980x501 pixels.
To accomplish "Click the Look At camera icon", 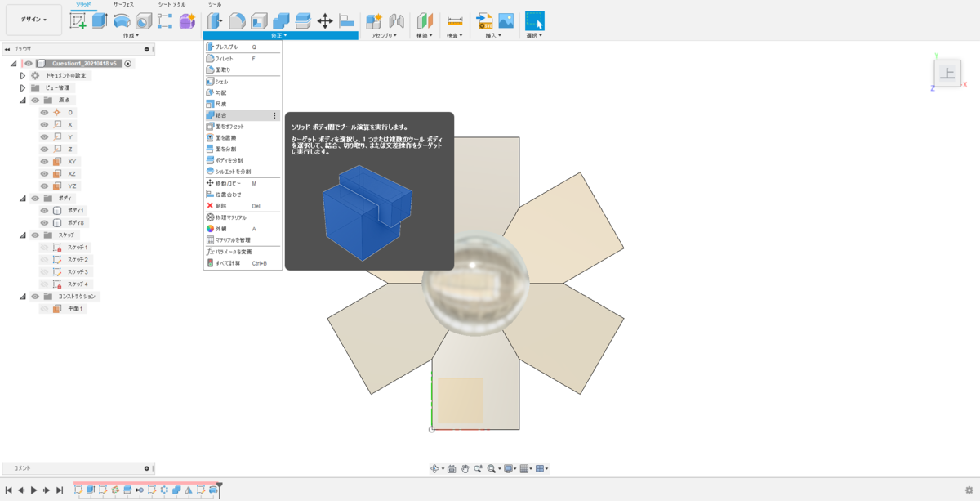I will [x=452, y=468].
